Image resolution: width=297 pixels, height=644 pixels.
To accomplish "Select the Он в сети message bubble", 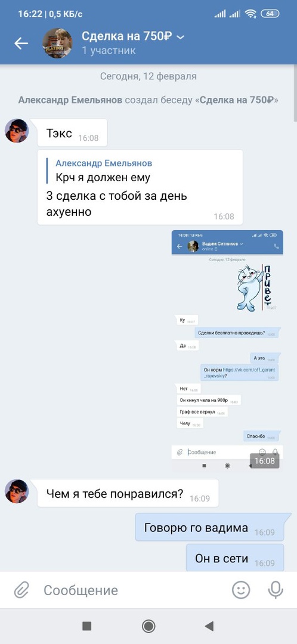I will [235, 558].
